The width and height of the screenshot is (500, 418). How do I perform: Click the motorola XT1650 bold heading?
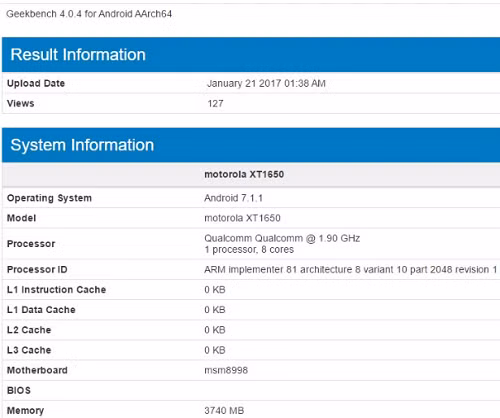[244, 174]
